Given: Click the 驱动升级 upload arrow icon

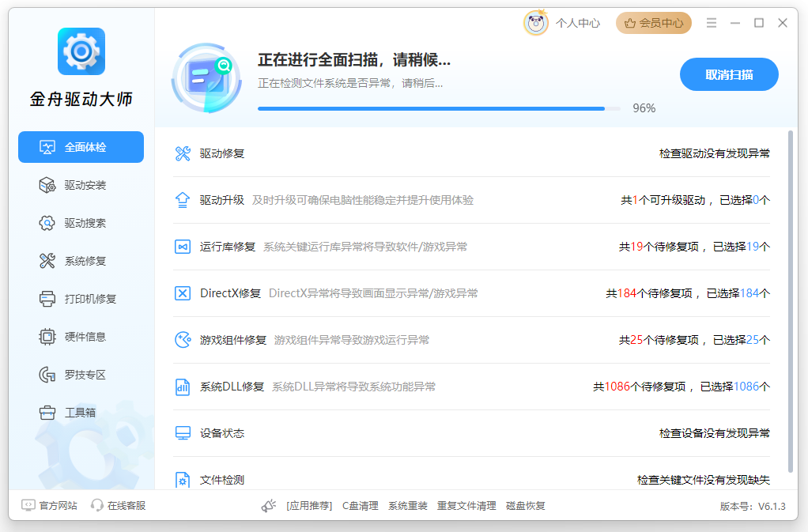Looking at the screenshot, I should [183, 200].
